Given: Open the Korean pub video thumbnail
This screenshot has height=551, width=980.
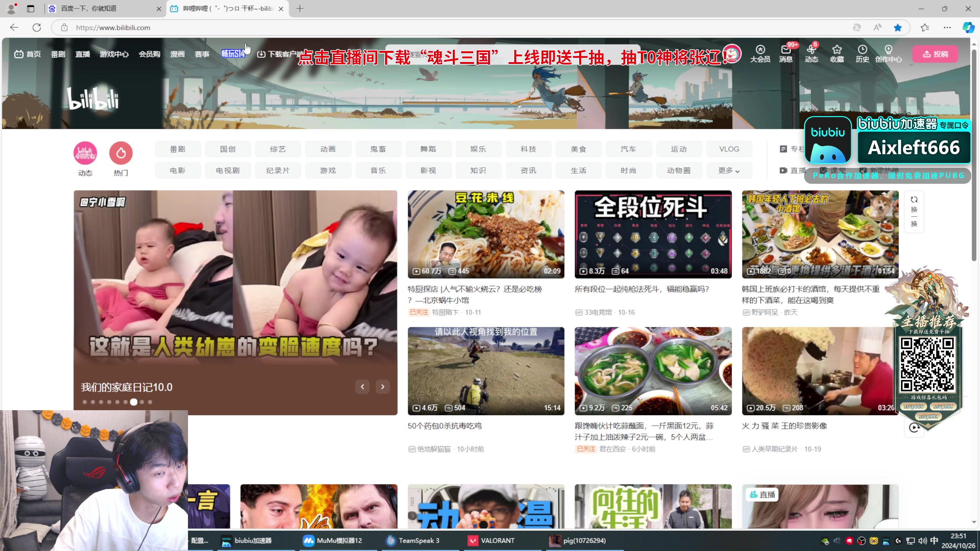Looking at the screenshot, I should click(820, 234).
